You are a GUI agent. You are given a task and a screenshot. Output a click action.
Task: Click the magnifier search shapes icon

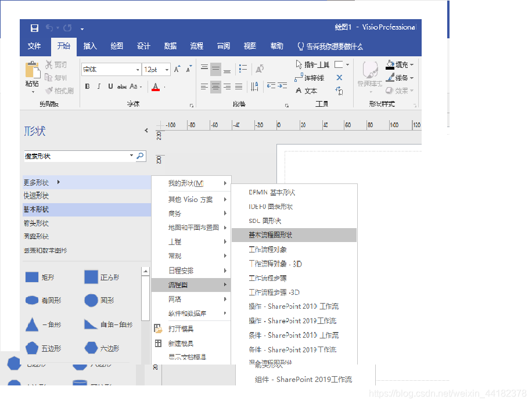[140, 156]
